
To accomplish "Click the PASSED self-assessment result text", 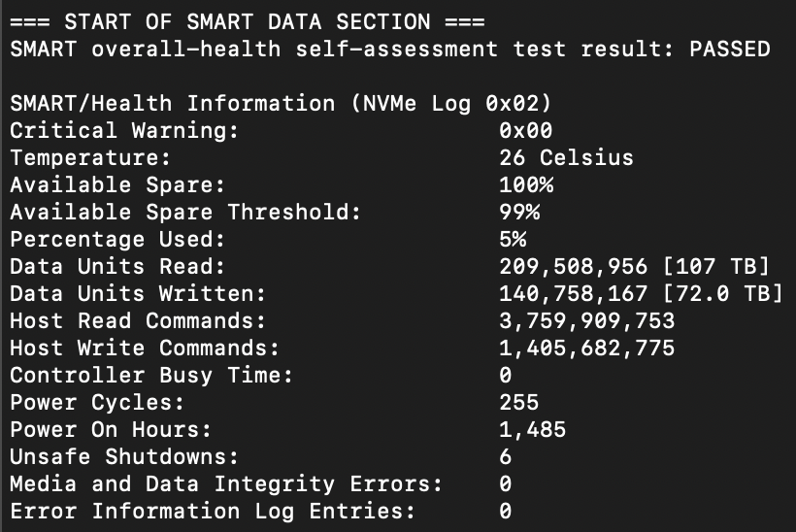I will point(729,49).
